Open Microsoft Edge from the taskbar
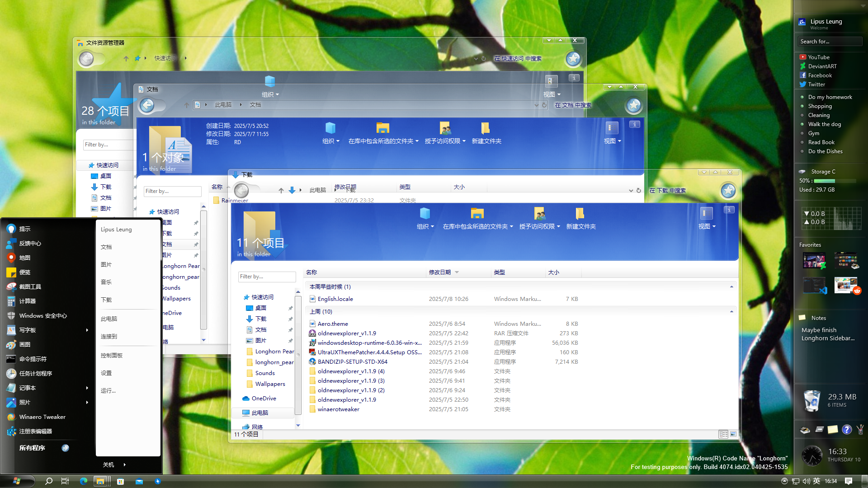This screenshot has height=488, width=868. click(83, 481)
